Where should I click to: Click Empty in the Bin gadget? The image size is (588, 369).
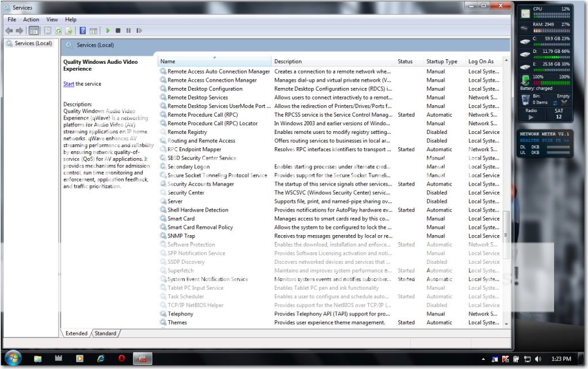tap(563, 97)
